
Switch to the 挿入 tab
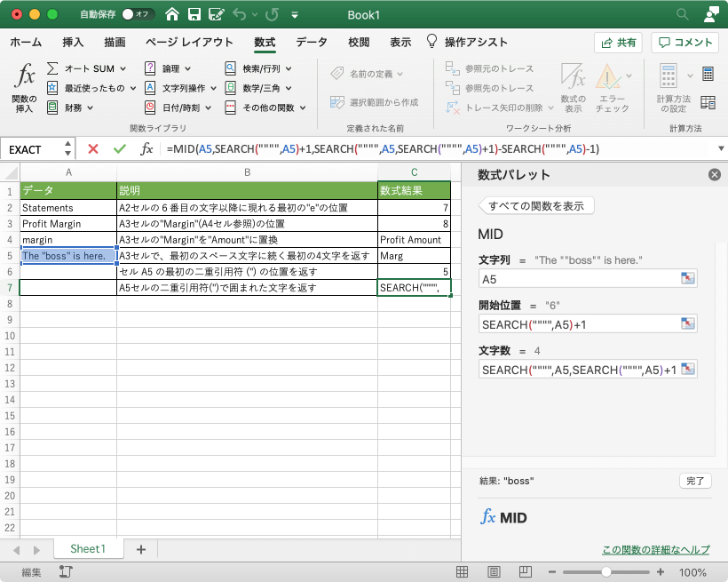click(x=73, y=43)
